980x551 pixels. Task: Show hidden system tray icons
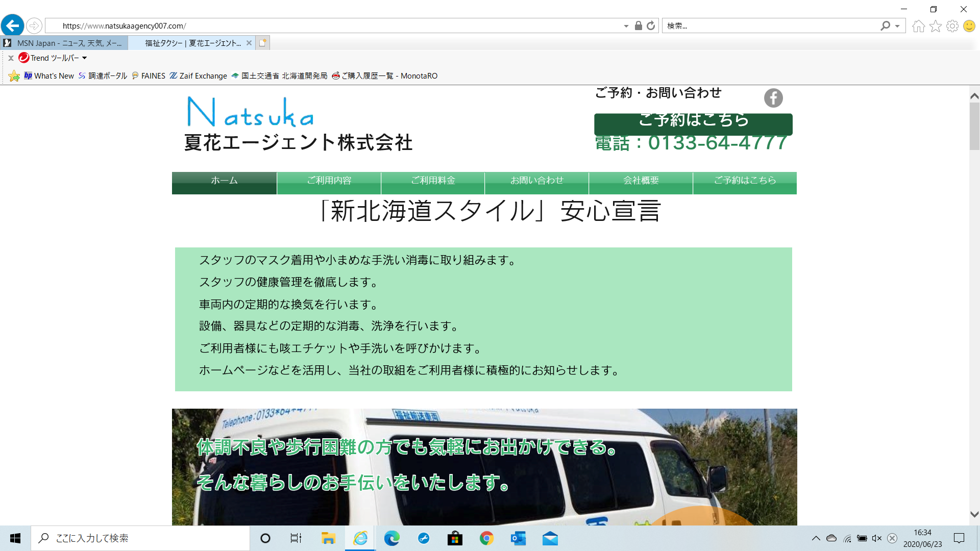pos(816,538)
